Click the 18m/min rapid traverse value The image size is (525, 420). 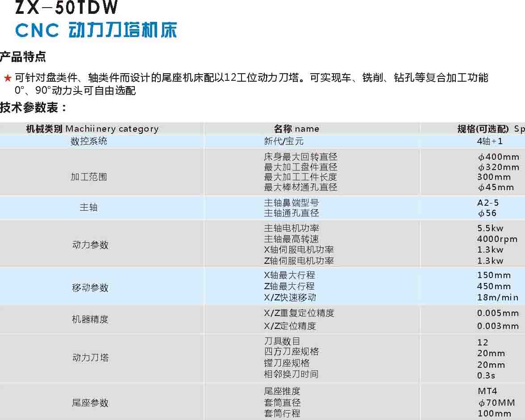pos(497,298)
